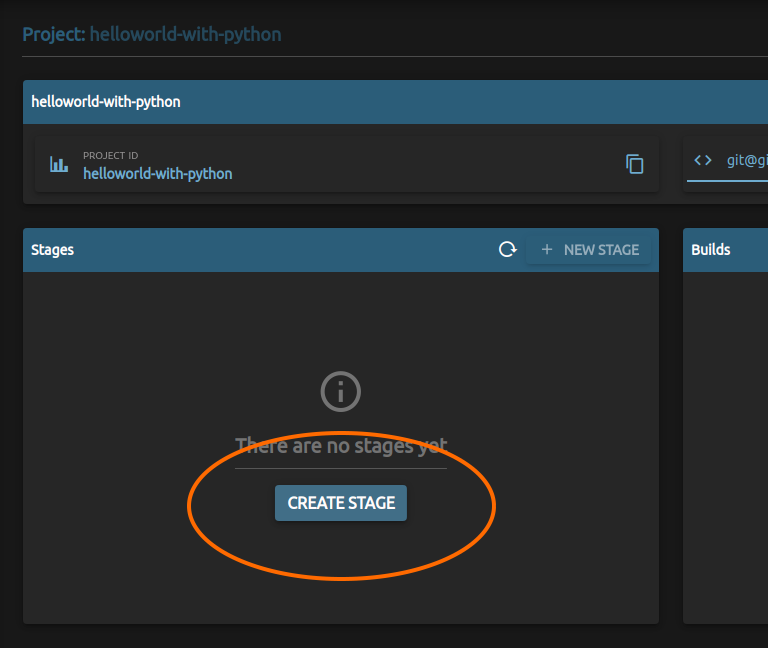The width and height of the screenshot is (768, 648).
Task: Click the empty Builds panel body
Action: pyautogui.click(x=725, y=440)
